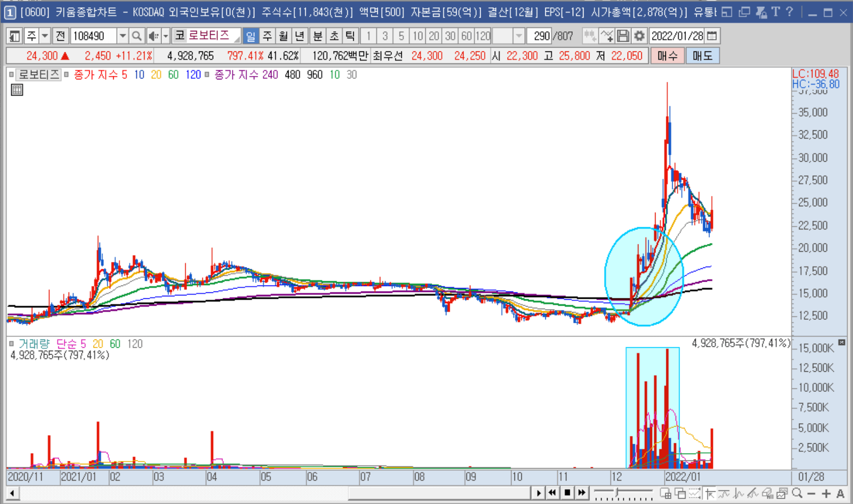Select the 30 interval button

(450, 36)
